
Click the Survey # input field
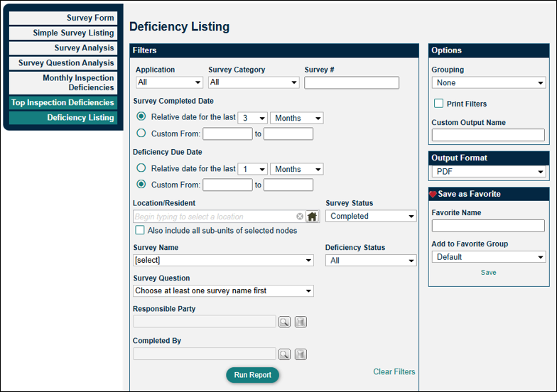tap(351, 83)
